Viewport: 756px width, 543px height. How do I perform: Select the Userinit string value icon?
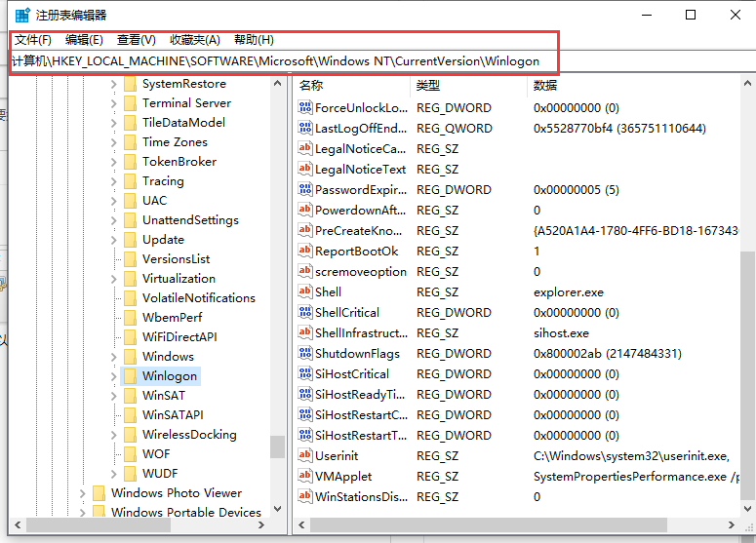pyautogui.click(x=305, y=456)
